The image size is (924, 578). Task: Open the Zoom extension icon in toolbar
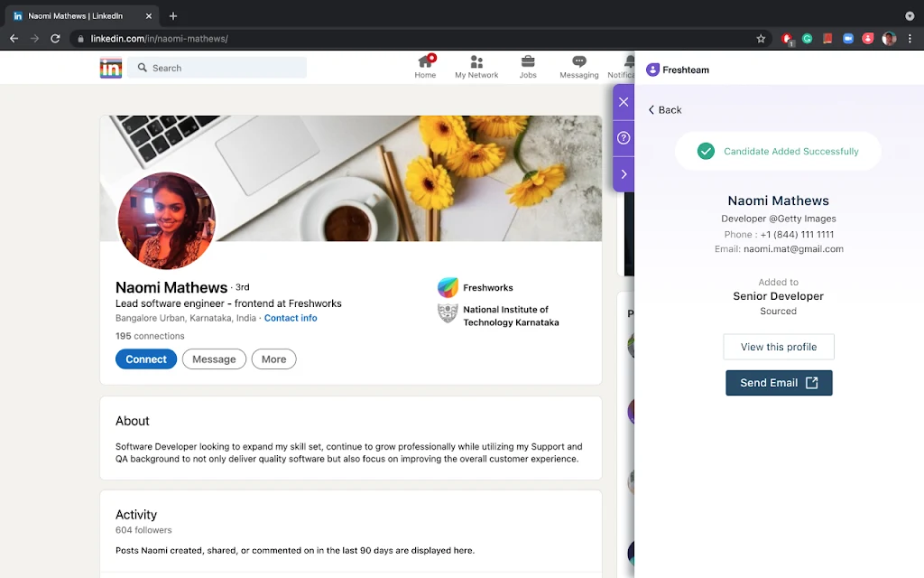848,38
